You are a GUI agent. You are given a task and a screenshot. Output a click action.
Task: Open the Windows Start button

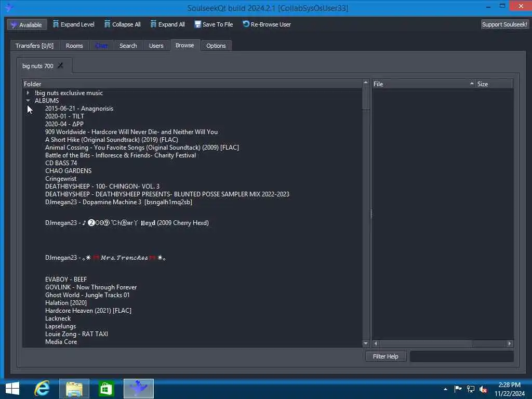[x=12, y=389]
